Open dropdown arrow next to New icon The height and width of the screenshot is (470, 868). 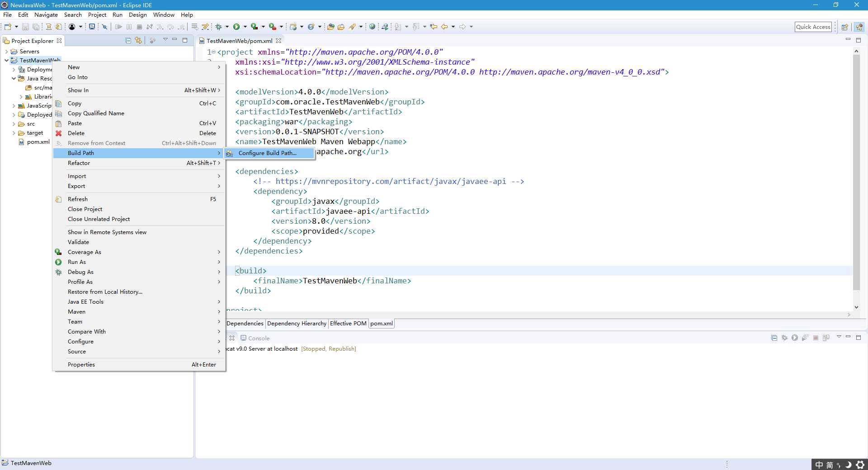16,27
